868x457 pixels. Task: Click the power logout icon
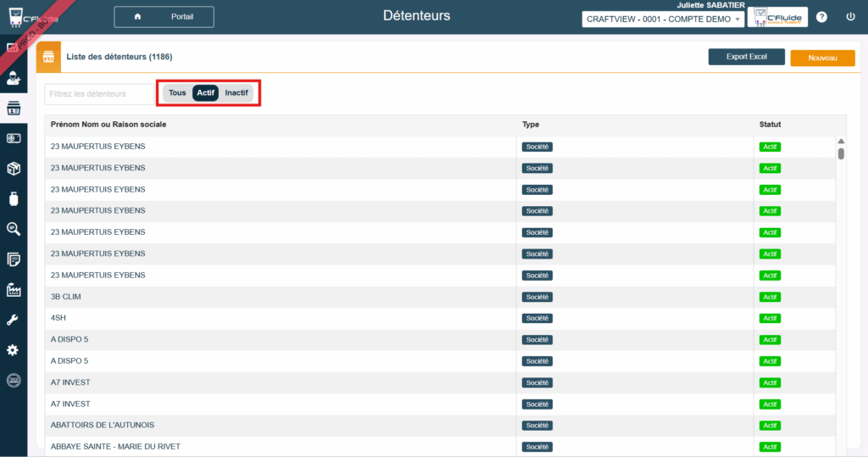[x=850, y=17]
